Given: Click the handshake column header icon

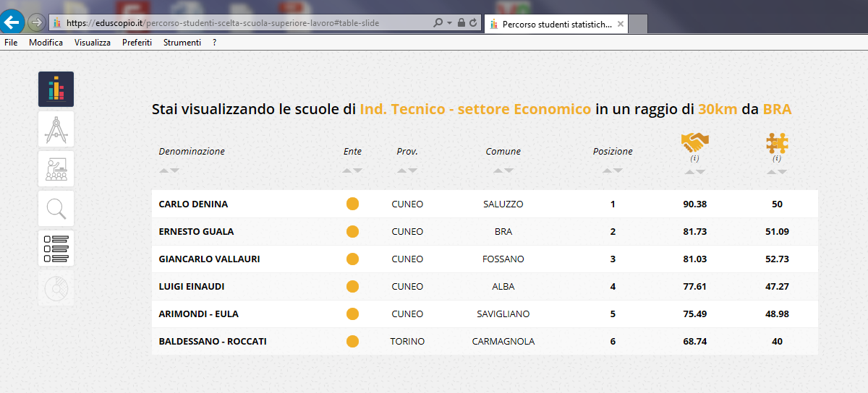Looking at the screenshot, I should point(694,142).
